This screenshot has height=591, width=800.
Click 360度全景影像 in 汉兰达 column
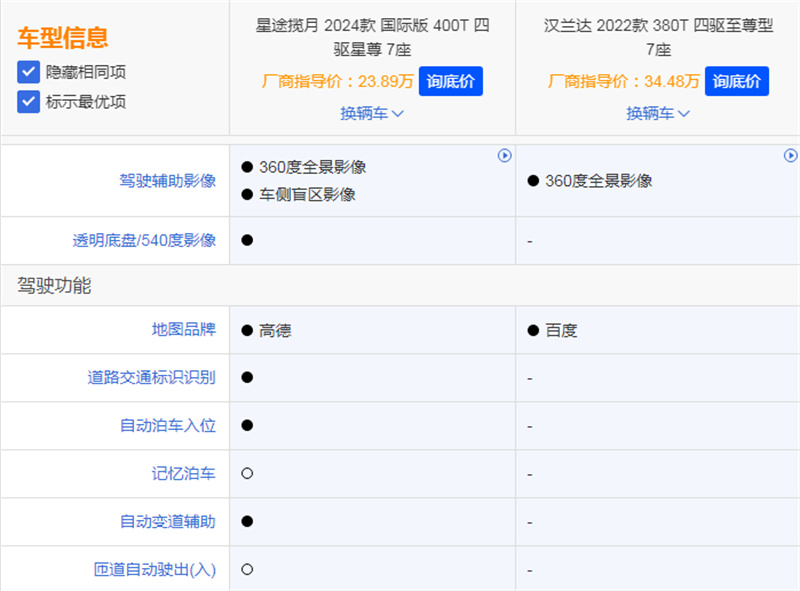click(x=599, y=181)
